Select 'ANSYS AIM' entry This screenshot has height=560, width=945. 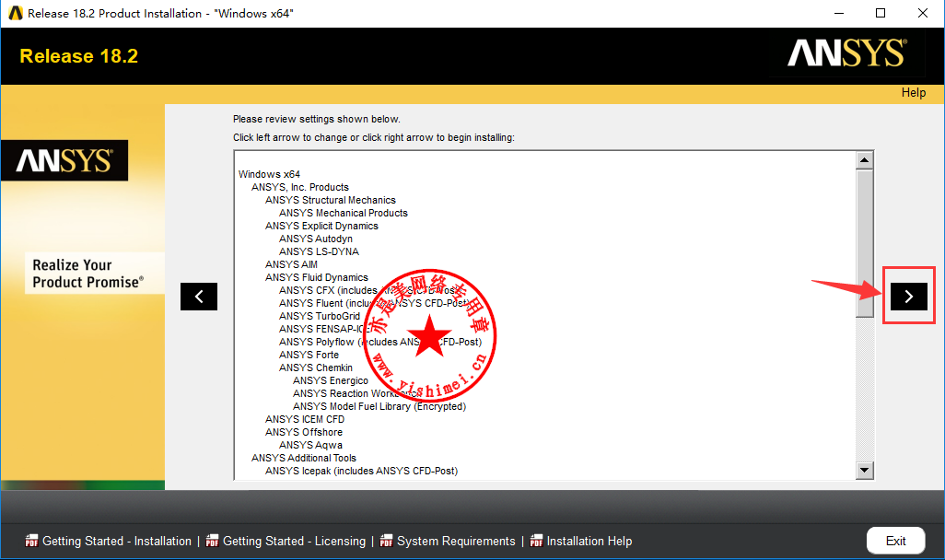(x=291, y=264)
